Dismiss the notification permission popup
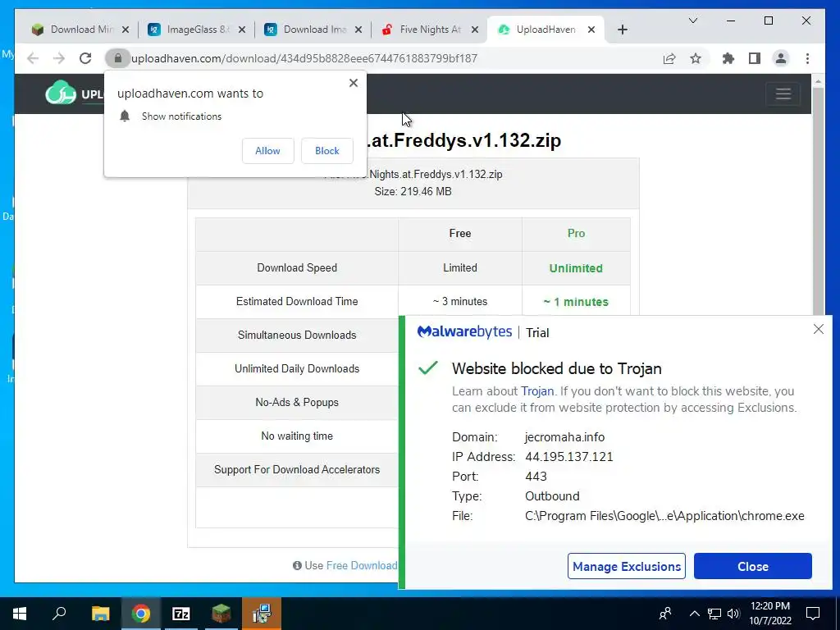Viewport: 840px width, 630px height. click(353, 83)
